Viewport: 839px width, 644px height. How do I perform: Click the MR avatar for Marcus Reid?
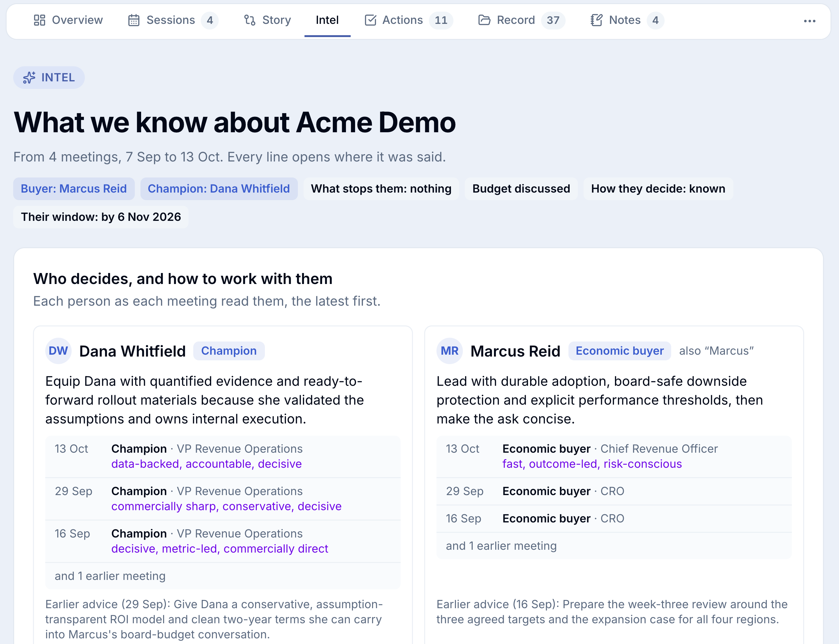click(x=449, y=351)
